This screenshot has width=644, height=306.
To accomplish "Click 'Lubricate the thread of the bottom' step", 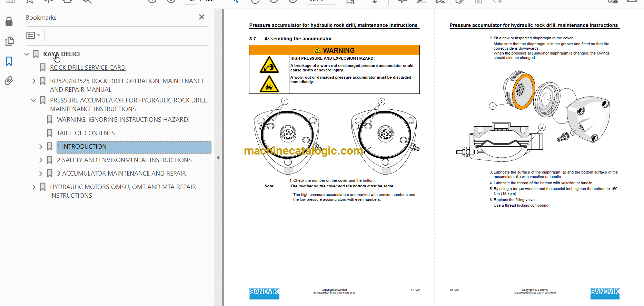I will pos(542,183).
